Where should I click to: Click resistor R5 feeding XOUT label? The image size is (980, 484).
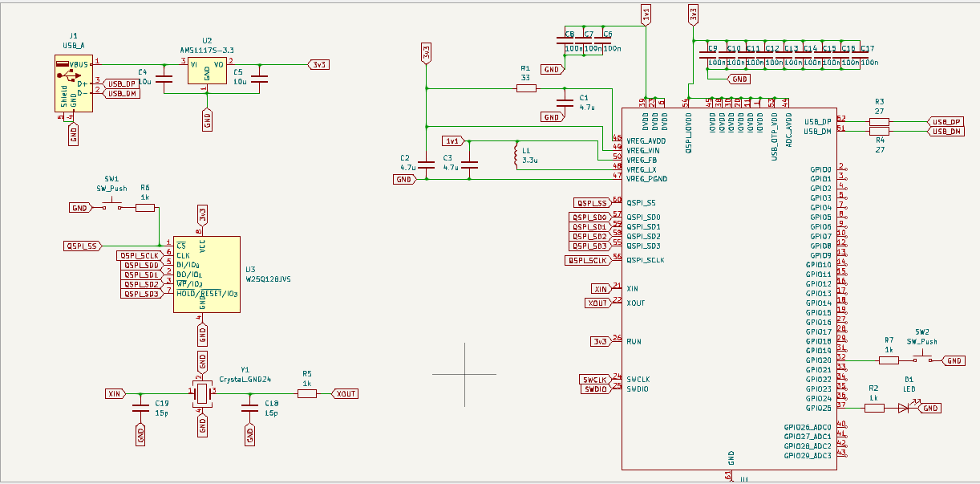point(307,393)
